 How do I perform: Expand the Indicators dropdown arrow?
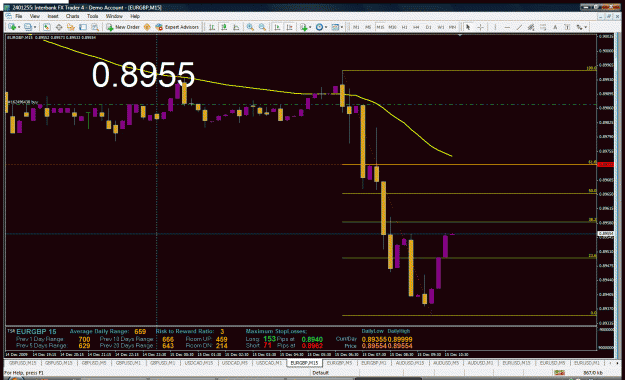click(x=310, y=27)
